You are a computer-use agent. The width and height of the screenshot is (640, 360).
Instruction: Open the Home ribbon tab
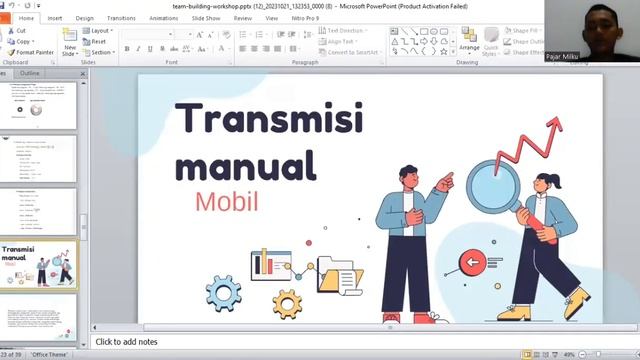point(26,18)
